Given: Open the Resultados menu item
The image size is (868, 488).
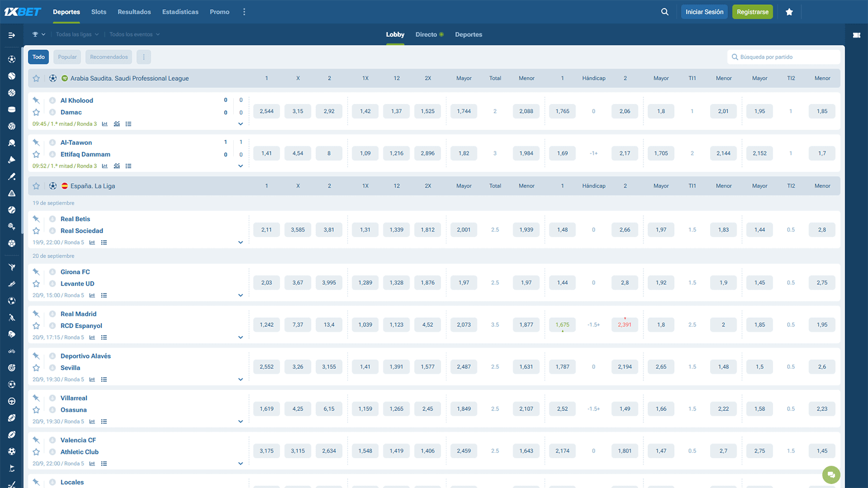Looking at the screenshot, I should click(134, 12).
